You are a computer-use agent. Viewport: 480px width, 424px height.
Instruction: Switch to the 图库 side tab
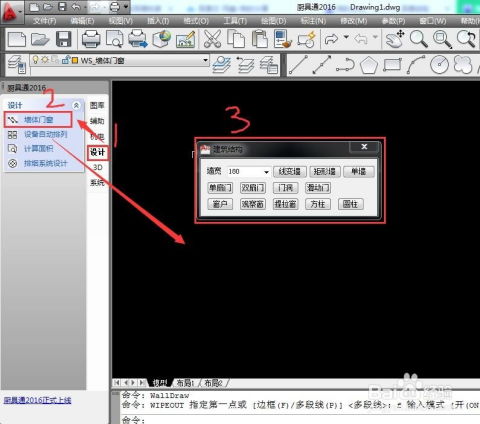tap(97, 105)
